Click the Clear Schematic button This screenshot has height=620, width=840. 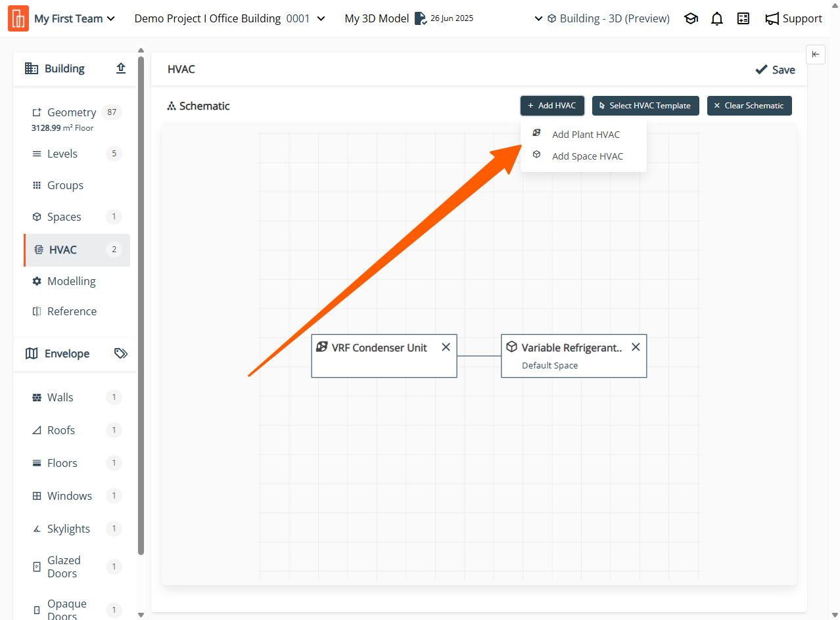click(x=749, y=106)
